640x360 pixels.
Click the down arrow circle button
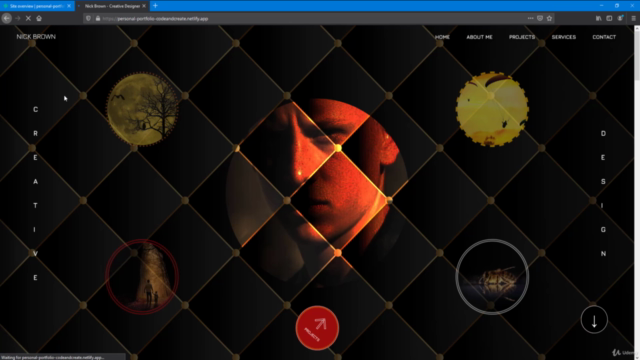[x=594, y=320]
